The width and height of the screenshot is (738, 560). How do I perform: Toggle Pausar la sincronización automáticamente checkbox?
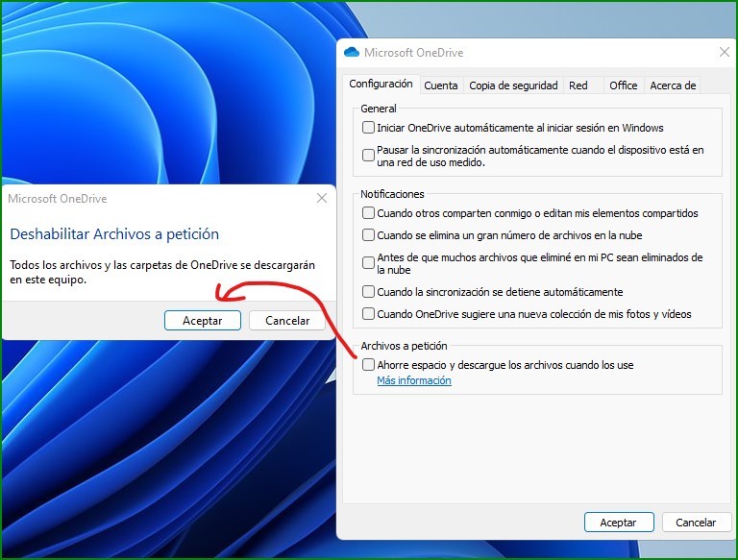pos(368,156)
